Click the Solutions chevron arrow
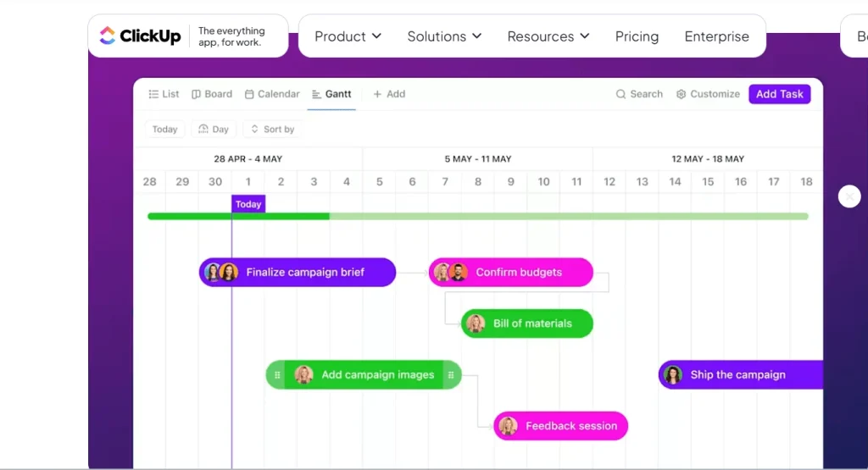The image size is (868, 470). coord(476,36)
